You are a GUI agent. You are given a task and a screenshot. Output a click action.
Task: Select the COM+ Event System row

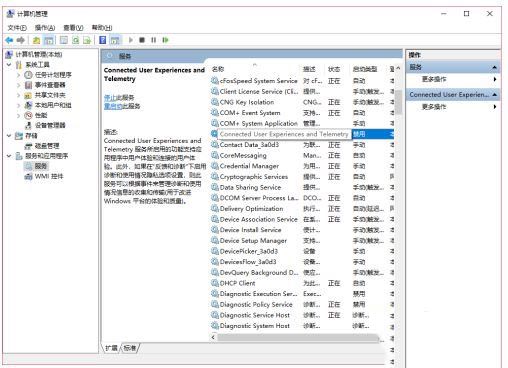point(302,113)
